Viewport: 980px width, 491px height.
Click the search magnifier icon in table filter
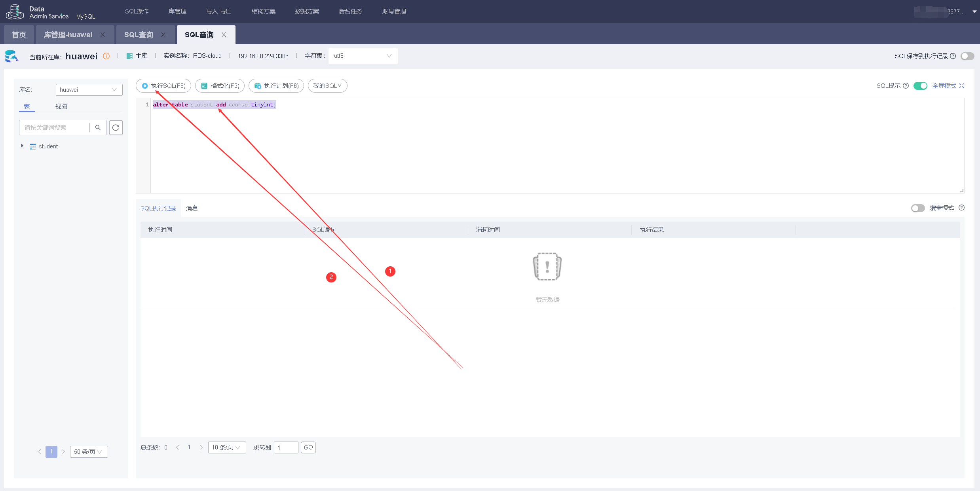click(98, 127)
